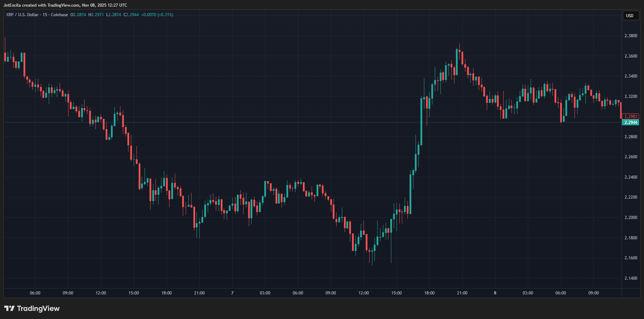Click the high value H2.2971 in legend
The height and width of the screenshot is (319, 644).
pos(95,15)
